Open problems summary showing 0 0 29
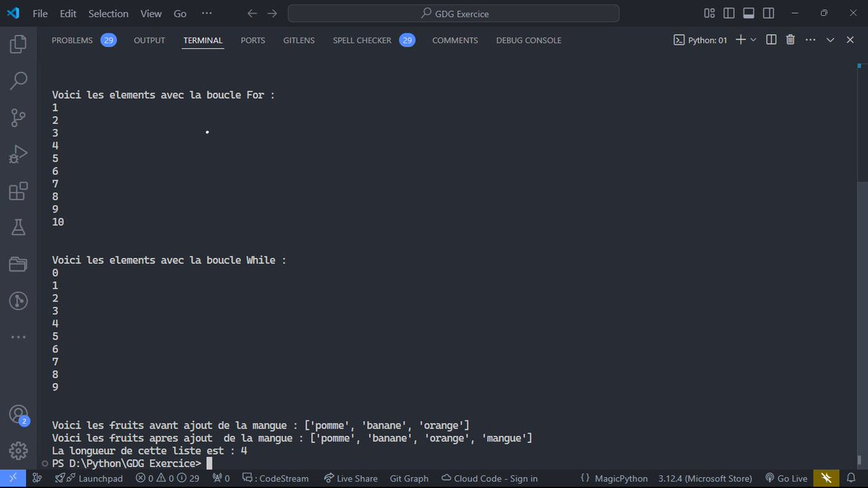The width and height of the screenshot is (868, 488). click(x=167, y=478)
